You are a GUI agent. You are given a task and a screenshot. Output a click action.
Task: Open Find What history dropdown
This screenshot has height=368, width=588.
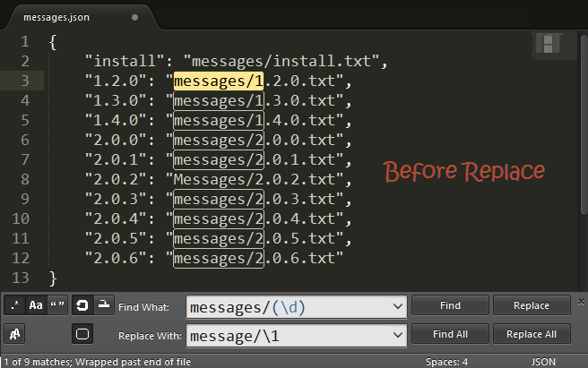pyautogui.click(x=397, y=306)
